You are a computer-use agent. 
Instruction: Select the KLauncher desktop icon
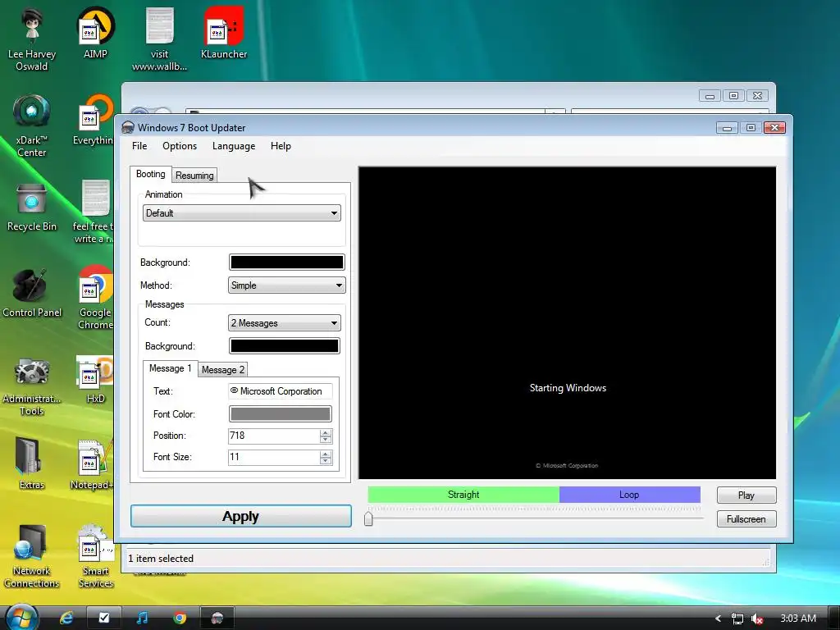coord(223,33)
